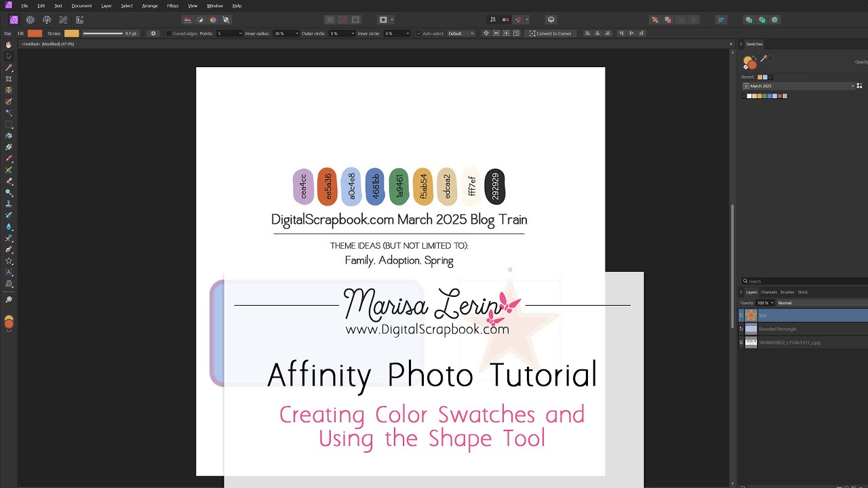Toggle the Force Pixel Alignment button
The image size is (868, 488).
(505, 20)
